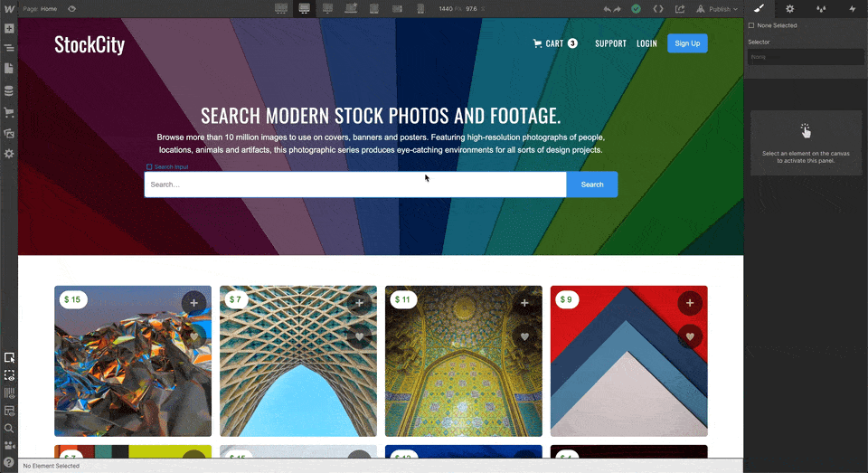
Task: Open the Webflow logo menu
Action: point(9,9)
